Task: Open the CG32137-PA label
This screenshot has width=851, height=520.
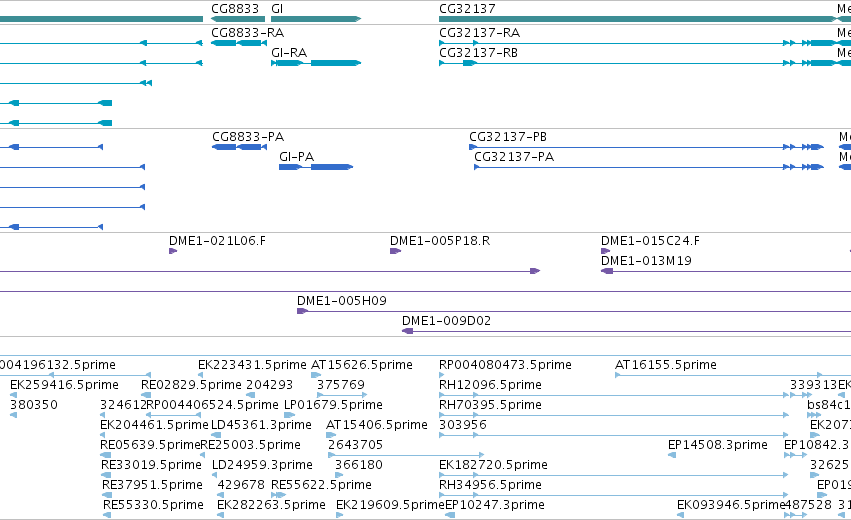Action: [514, 157]
